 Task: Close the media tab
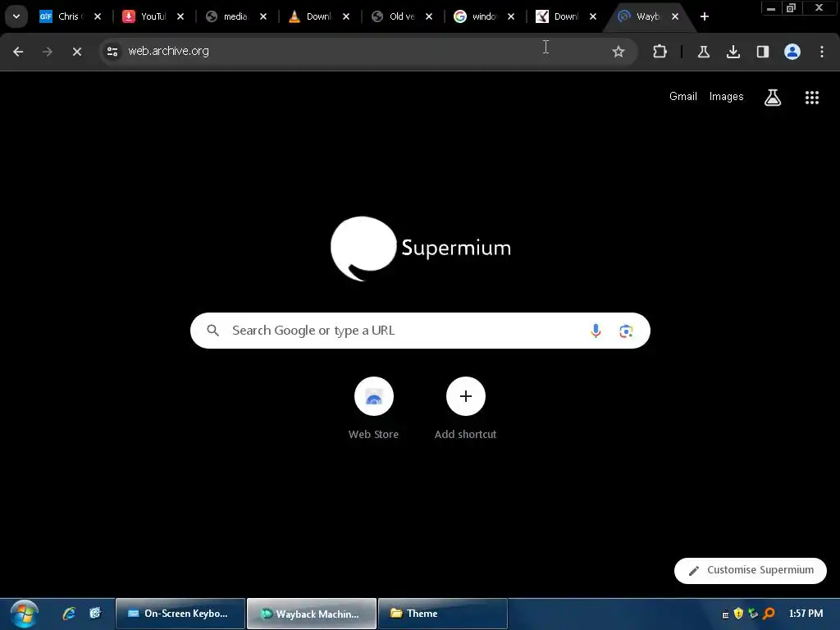[x=263, y=16]
